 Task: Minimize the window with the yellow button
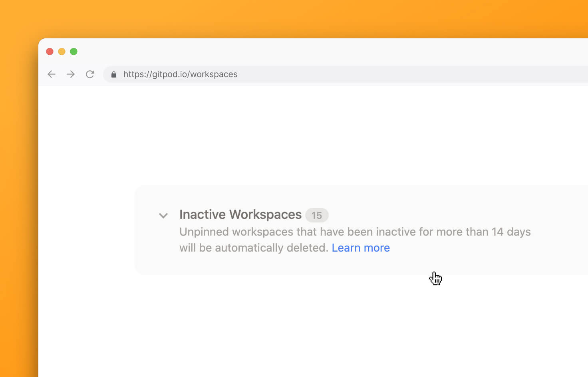tap(62, 52)
